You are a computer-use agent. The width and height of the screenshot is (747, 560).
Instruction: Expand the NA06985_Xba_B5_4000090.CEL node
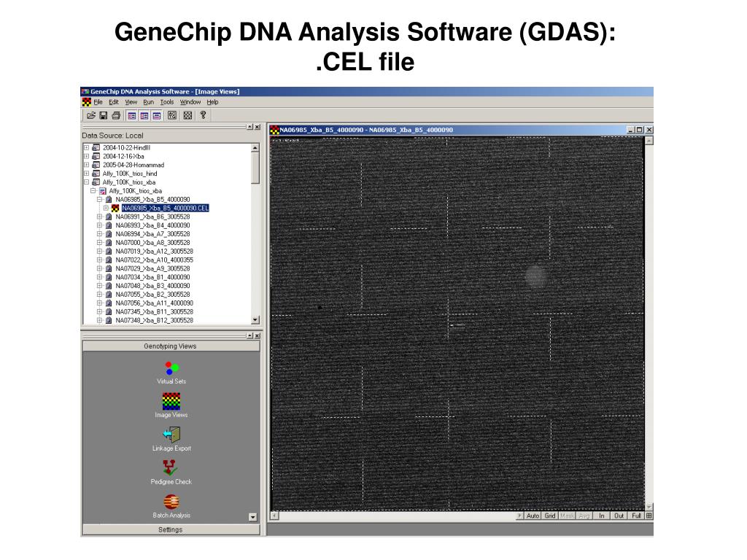click(106, 208)
